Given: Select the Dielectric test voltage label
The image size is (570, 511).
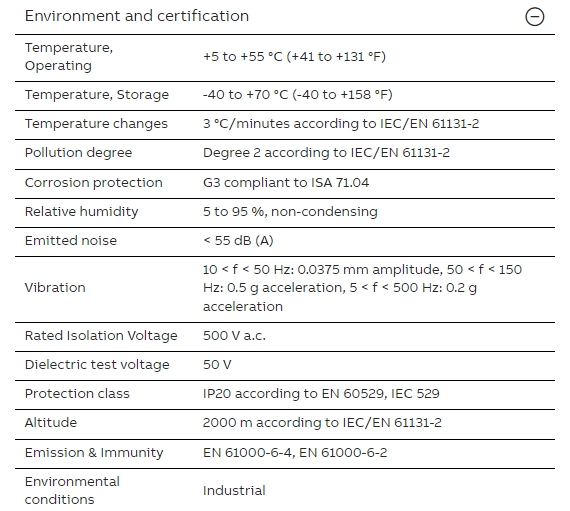Looking at the screenshot, I should coord(97,365).
